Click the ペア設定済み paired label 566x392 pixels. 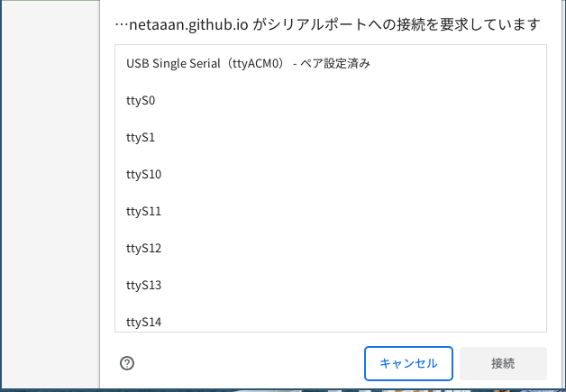(x=335, y=63)
